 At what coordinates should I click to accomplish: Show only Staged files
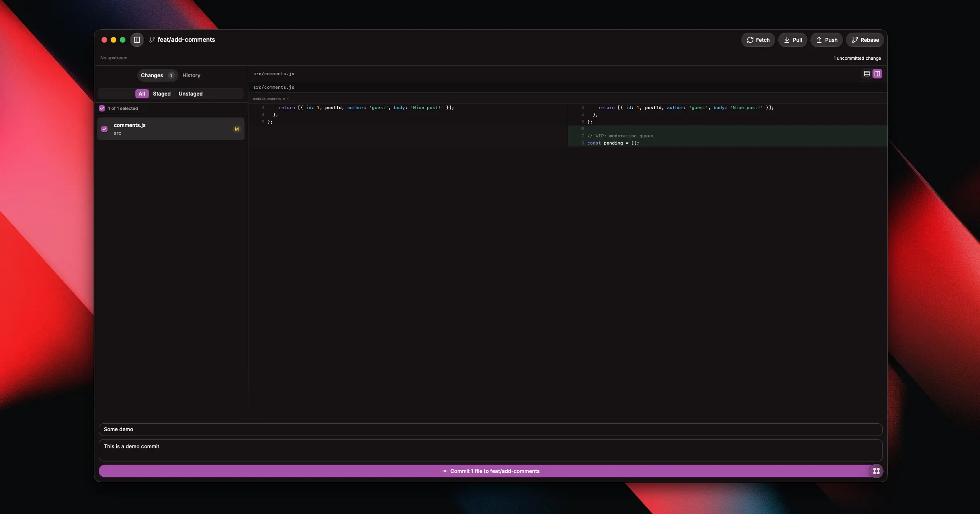tap(162, 94)
